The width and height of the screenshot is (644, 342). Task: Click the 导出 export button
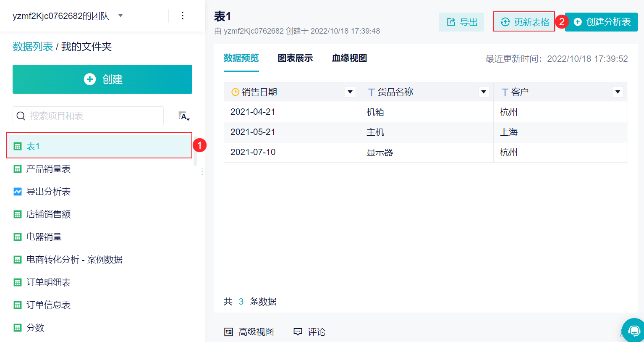461,22
